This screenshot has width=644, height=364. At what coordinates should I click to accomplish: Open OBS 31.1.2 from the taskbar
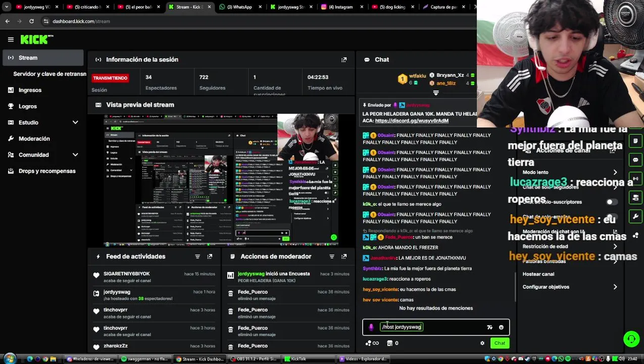pyautogui.click(x=254, y=359)
